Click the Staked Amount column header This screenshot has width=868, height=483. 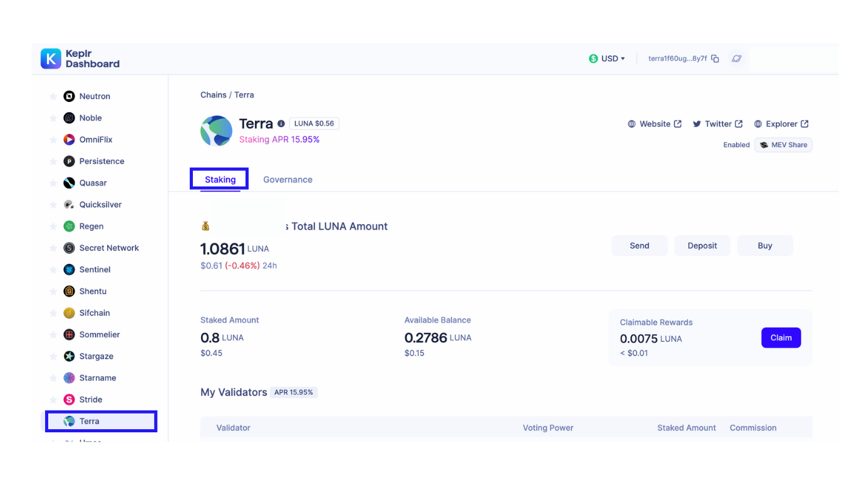686,428
